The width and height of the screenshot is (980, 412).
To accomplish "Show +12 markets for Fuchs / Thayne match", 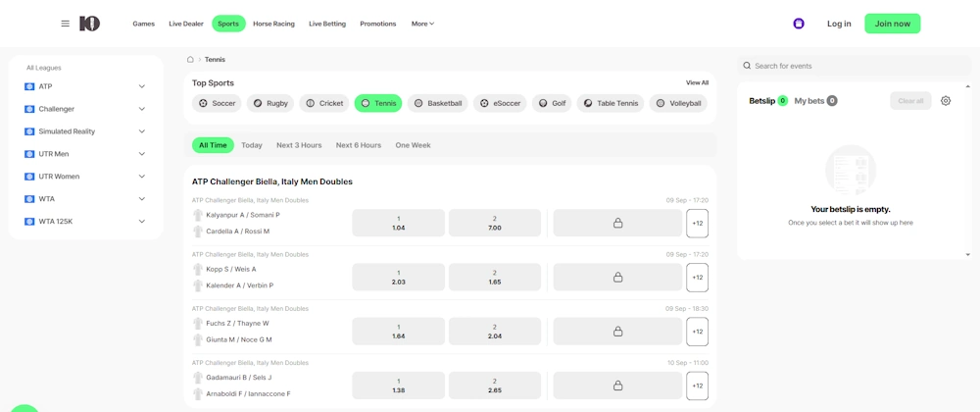I will pyautogui.click(x=697, y=332).
